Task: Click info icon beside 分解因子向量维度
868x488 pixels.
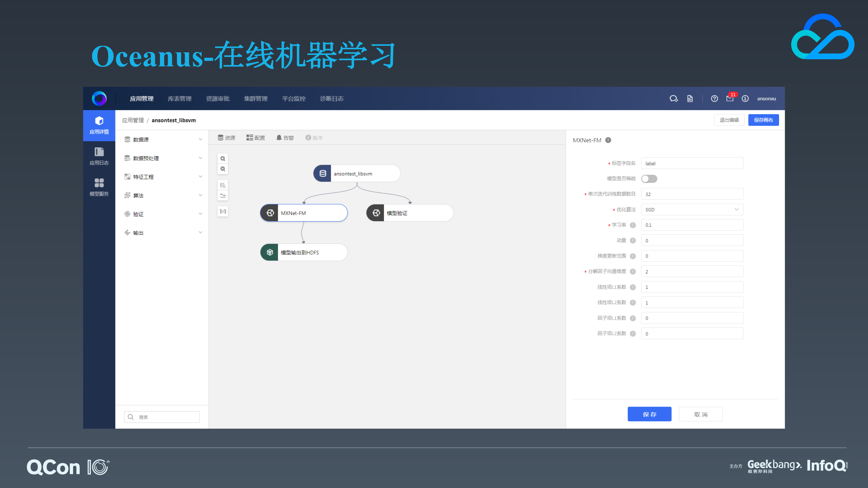Action: (633, 271)
